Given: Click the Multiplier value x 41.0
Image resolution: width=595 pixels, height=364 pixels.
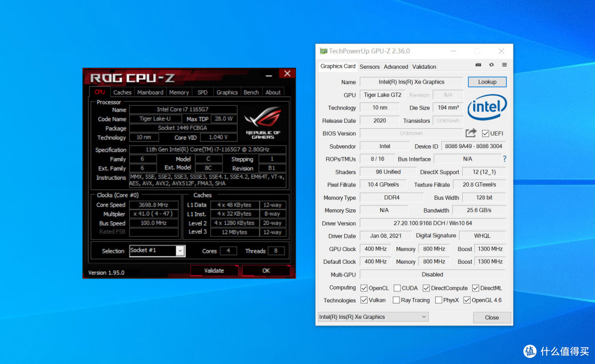Looking at the screenshot, I should pos(154,214).
